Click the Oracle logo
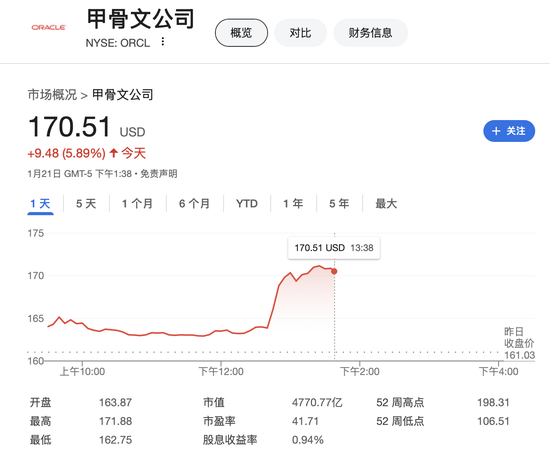 pyautogui.click(x=48, y=27)
